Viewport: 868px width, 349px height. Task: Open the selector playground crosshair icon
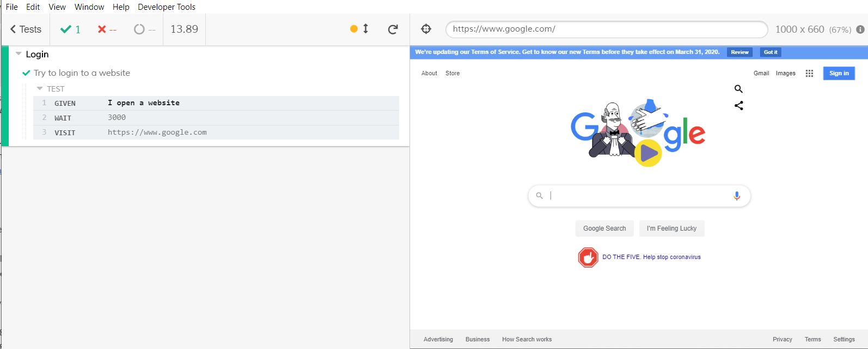click(426, 29)
